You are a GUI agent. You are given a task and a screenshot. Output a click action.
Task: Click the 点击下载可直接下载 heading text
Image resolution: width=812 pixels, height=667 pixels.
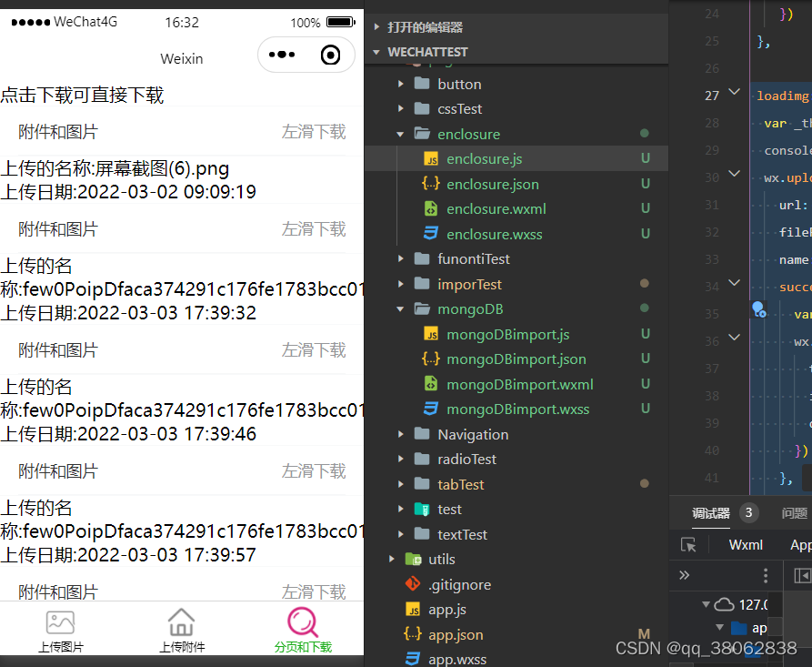(x=82, y=95)
